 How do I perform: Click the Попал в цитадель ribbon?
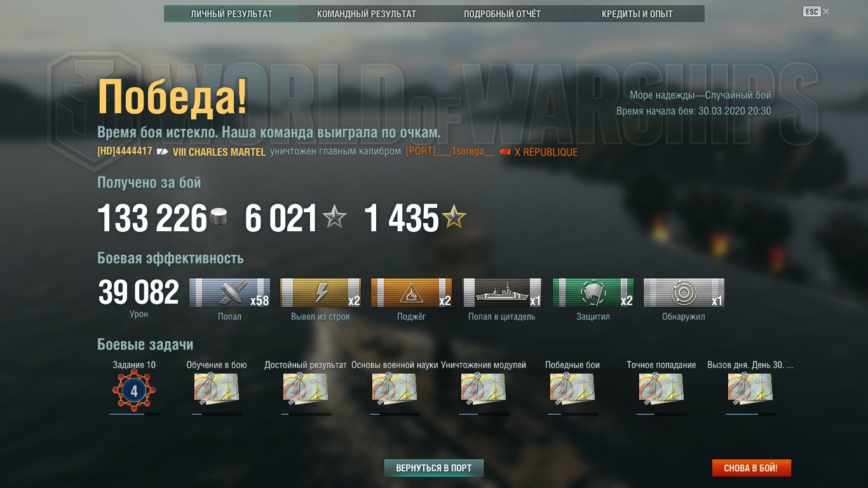click(502, 293)
